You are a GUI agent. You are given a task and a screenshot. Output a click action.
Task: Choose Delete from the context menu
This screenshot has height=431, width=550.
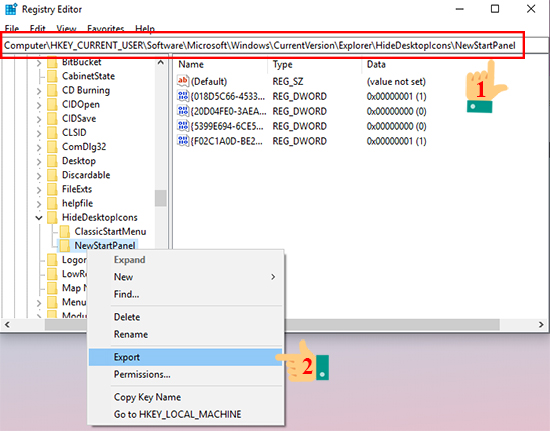click(185, 317)
